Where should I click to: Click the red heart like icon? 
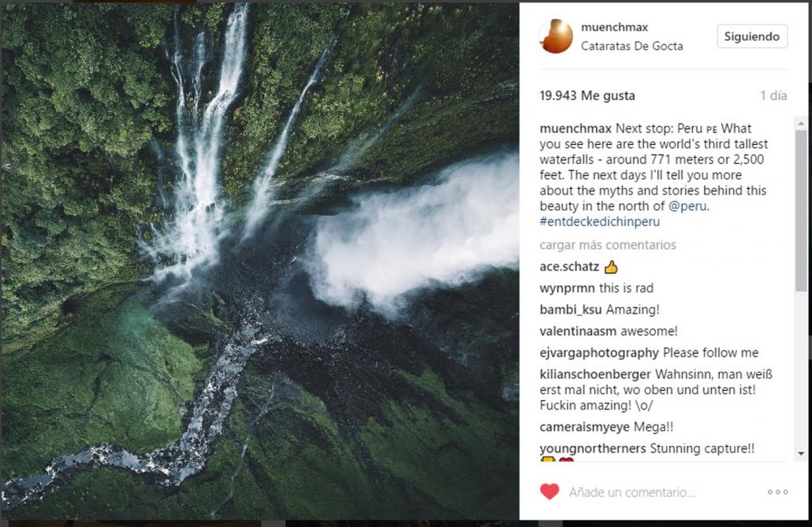click(x=549, y=492)
